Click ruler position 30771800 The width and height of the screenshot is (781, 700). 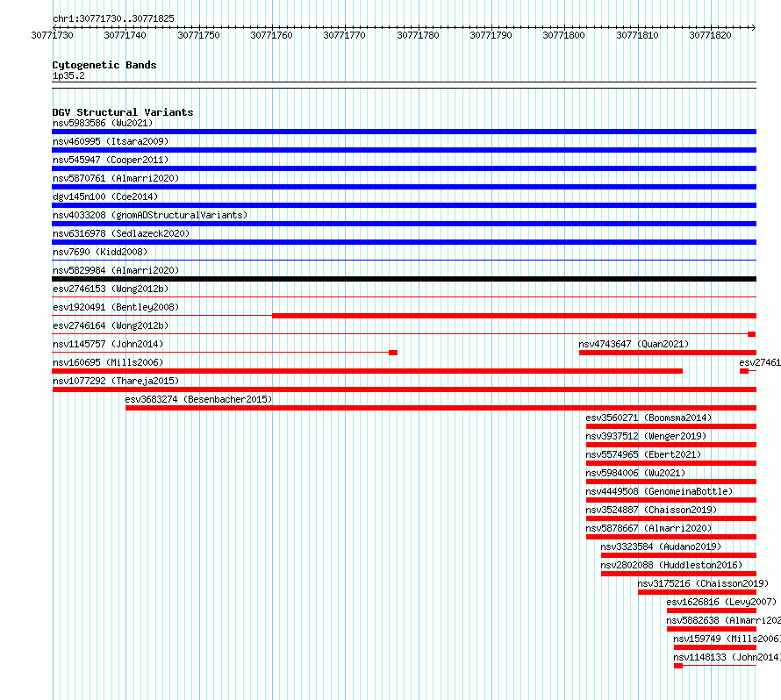point(564,35)
